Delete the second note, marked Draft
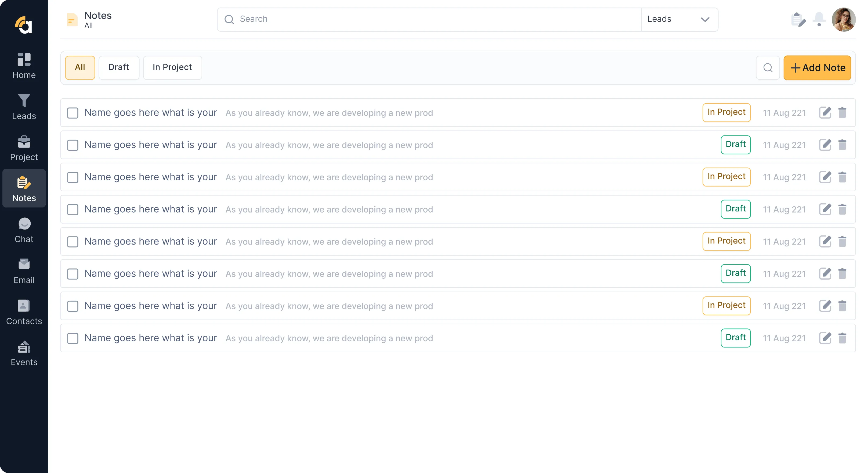The image size is (868, 473). pos(842,145)
